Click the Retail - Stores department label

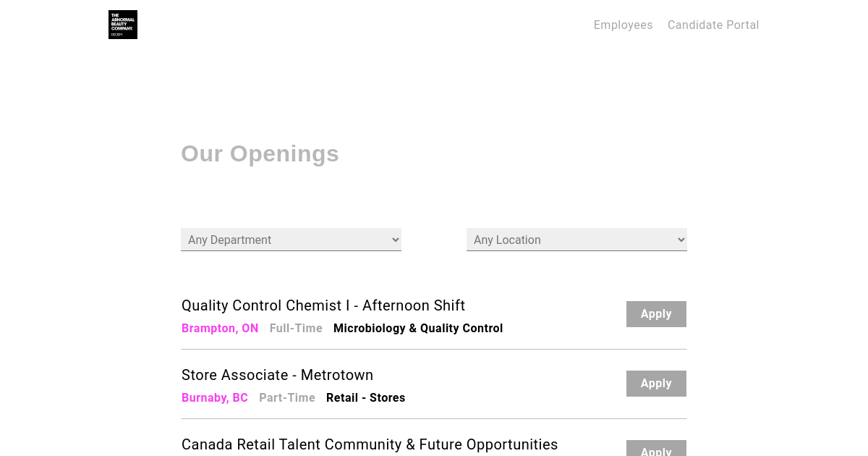pos(365,397)
